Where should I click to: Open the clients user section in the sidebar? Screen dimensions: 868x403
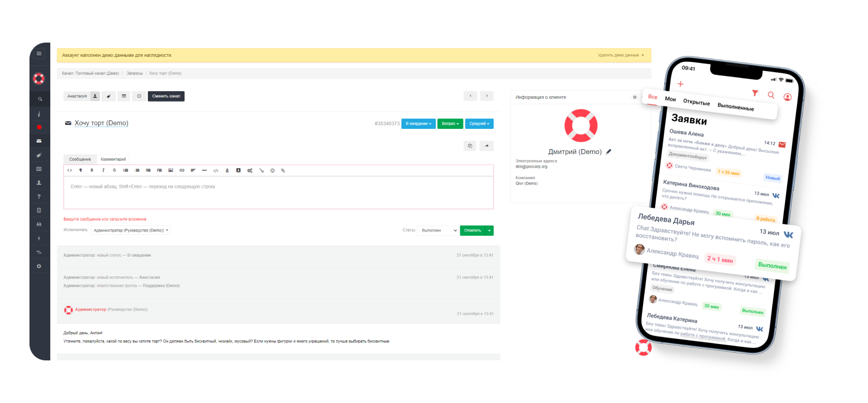click(39, 183)
